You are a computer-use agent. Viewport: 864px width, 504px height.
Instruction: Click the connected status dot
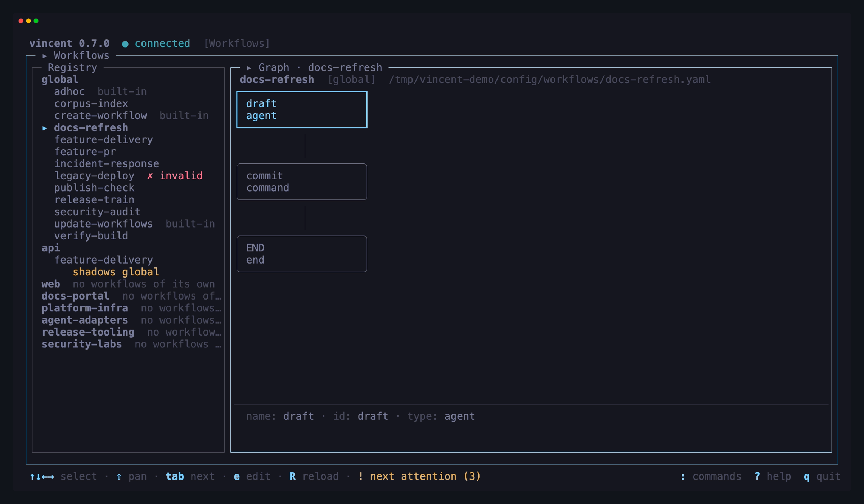(125, 44)
